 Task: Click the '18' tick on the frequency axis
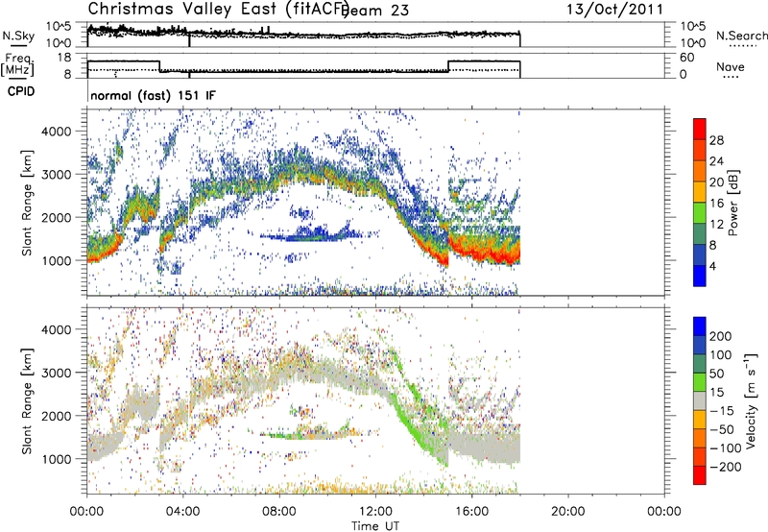pos(64,58)
